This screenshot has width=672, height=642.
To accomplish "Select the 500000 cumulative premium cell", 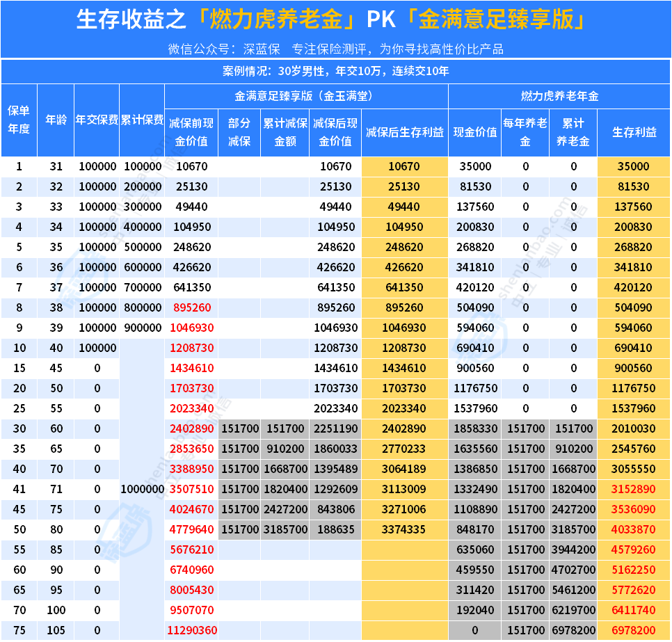I will [143, 248].
